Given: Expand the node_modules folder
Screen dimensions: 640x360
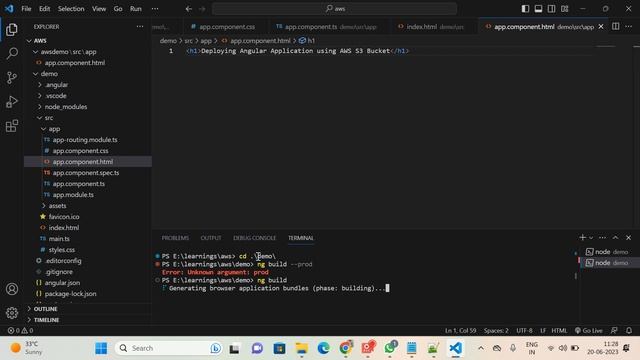Looking at the screenshot, I should click(x=88, y=107).
